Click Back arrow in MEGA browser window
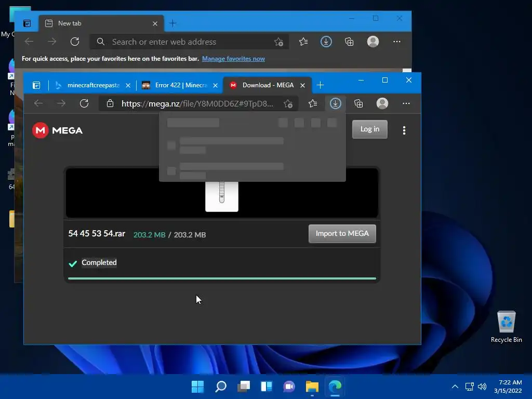Image resolution: width=532 pixels, height=399 pixels. pyautogui.click(x=38, y=103)
